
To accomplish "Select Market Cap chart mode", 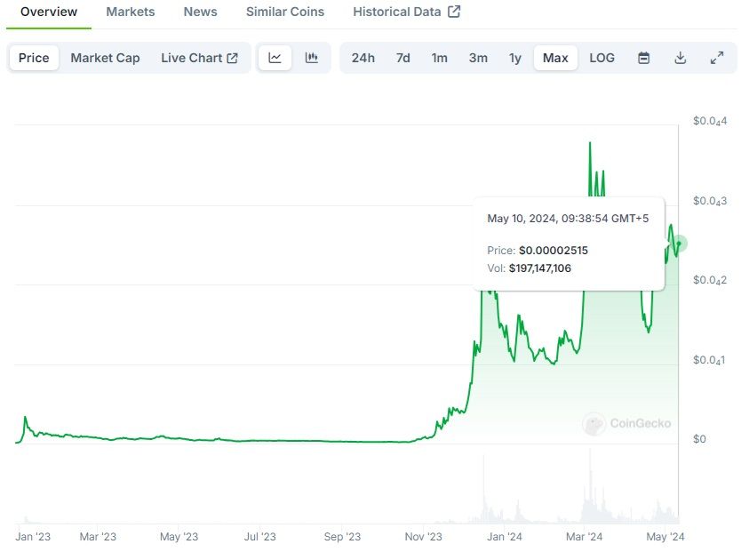I will tap(105, 58).
